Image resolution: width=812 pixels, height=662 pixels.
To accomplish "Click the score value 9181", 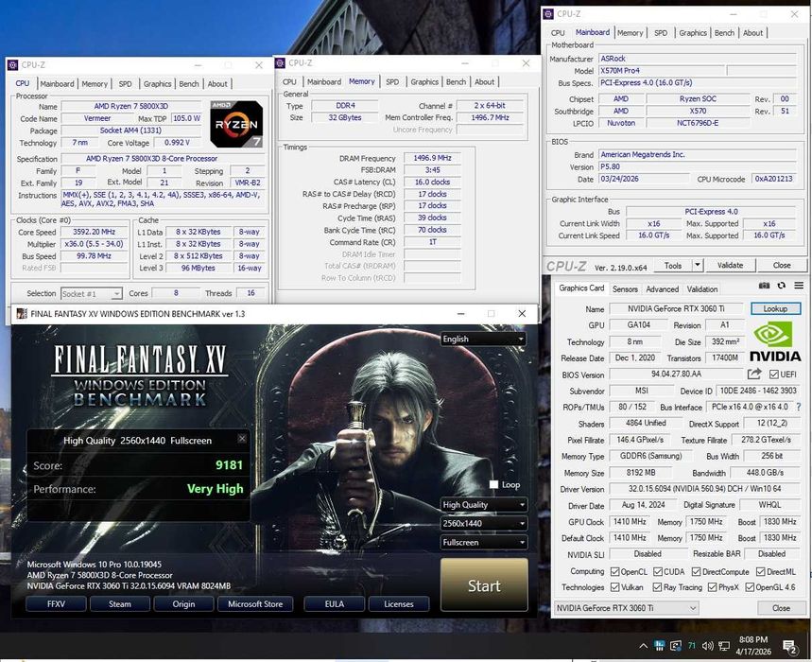I will [x=229, y=465].
